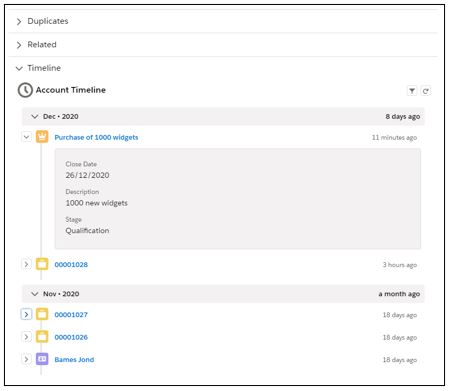This screenshot has height=391, width=449.
Task: Expand details for Bames Jond
Action: pos(26,359)
